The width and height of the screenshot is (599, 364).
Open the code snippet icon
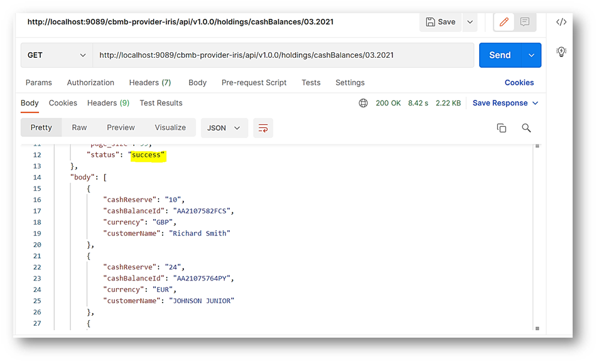pyautogui.click(x=561, y=22)
